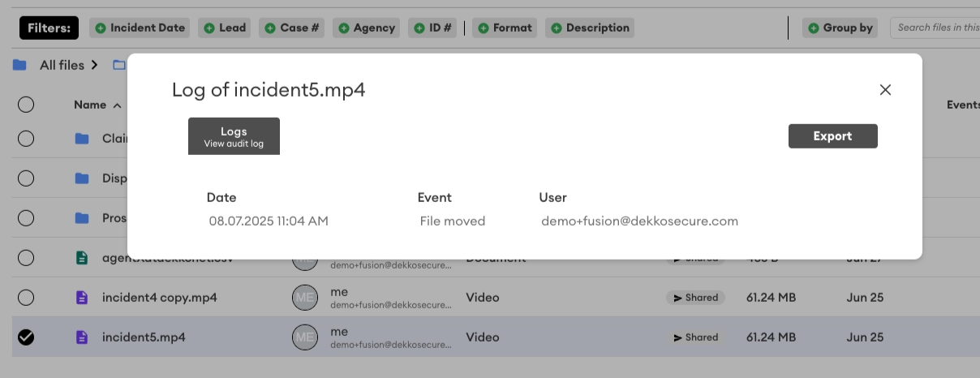The height and width of the screenshot is (378, 980).
Task: Add Lead filter
Action: point(225,28)
